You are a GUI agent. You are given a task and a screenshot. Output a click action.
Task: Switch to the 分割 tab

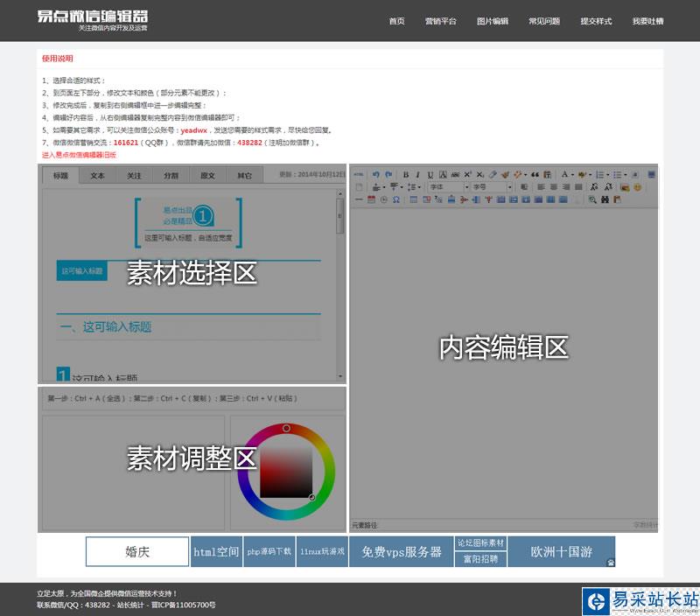(x=171, y=175)
